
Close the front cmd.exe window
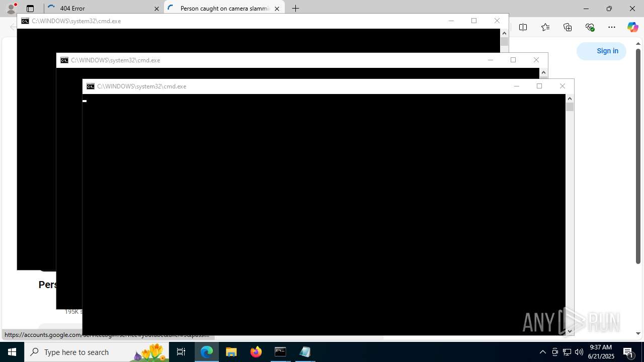pyautogui.click(x=562, y=86)
